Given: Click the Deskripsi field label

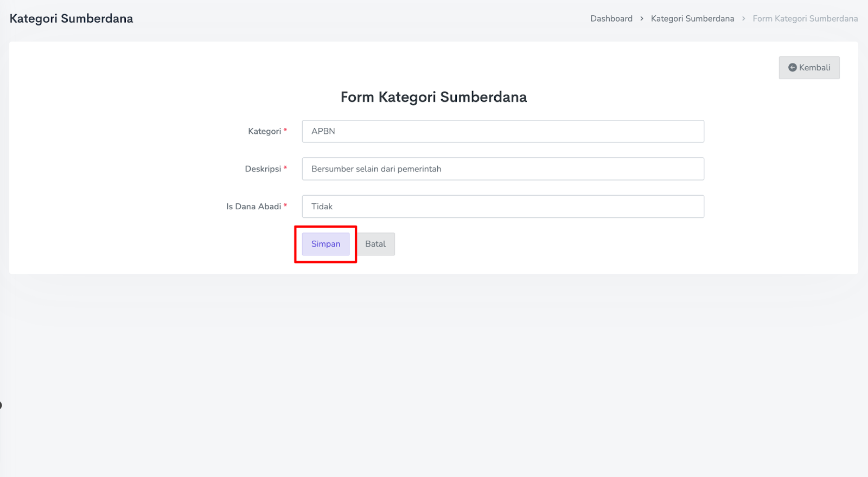Looking at the screenshot, I should pyautogui.click(x=263, y=169).
